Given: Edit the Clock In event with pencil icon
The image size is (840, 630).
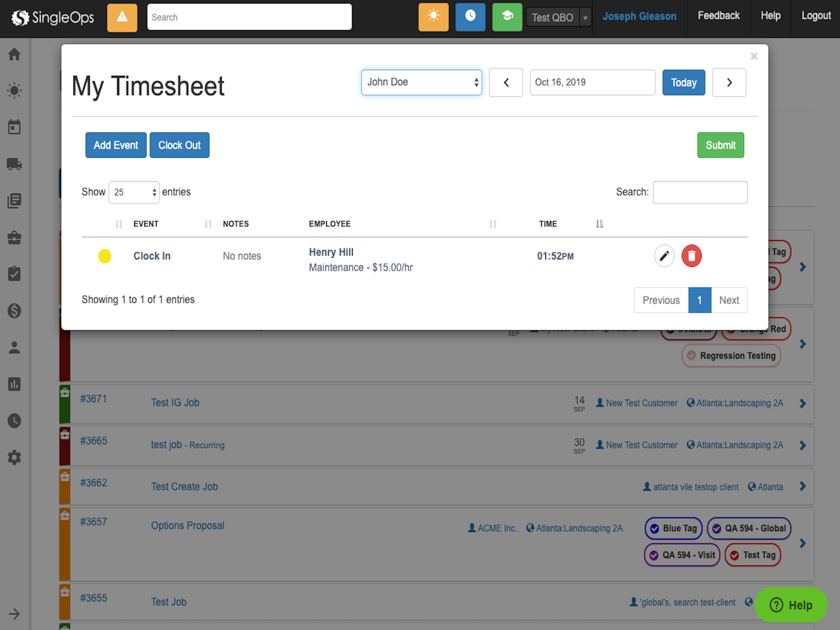Looking at the screenshot, I should pos(664,256).
